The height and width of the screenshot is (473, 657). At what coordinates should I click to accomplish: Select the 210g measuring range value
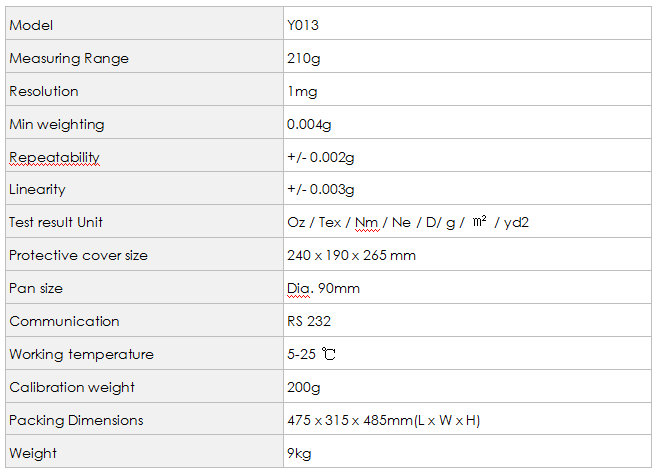[303, 58]
